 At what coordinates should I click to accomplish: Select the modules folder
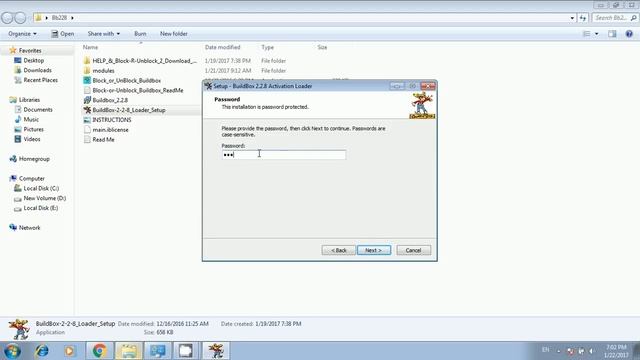[x=99, y=71]
